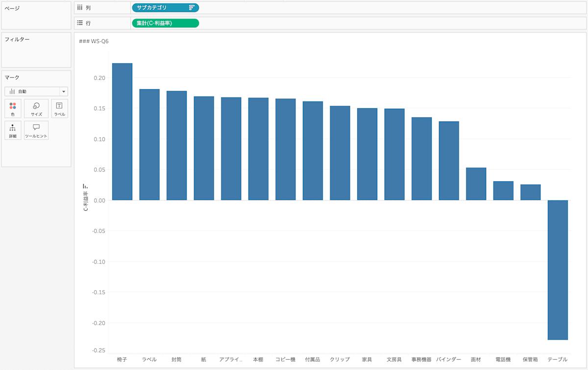588x370 pixels.
Task: Click the 文房具 axis label
Action: [x=394, y=359]
